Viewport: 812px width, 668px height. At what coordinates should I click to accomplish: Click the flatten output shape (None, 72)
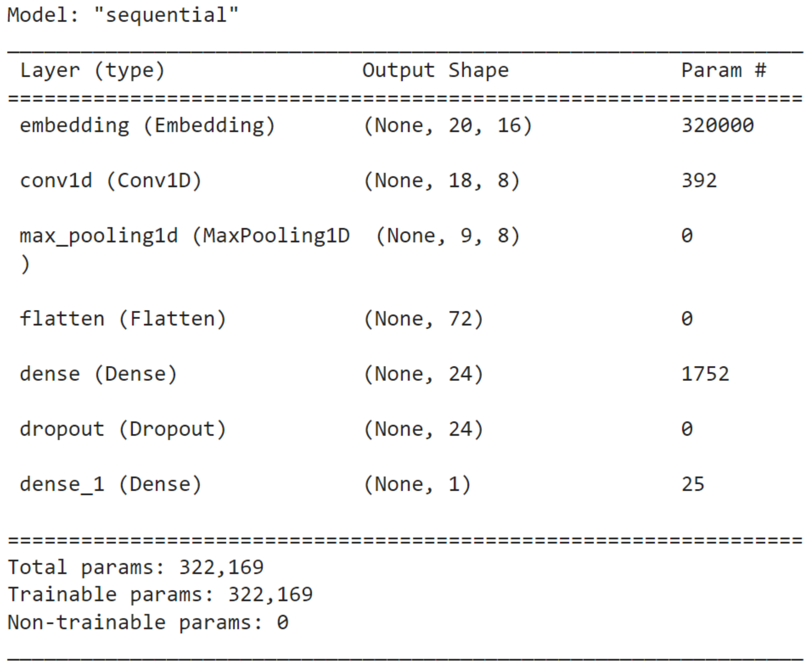423,319
